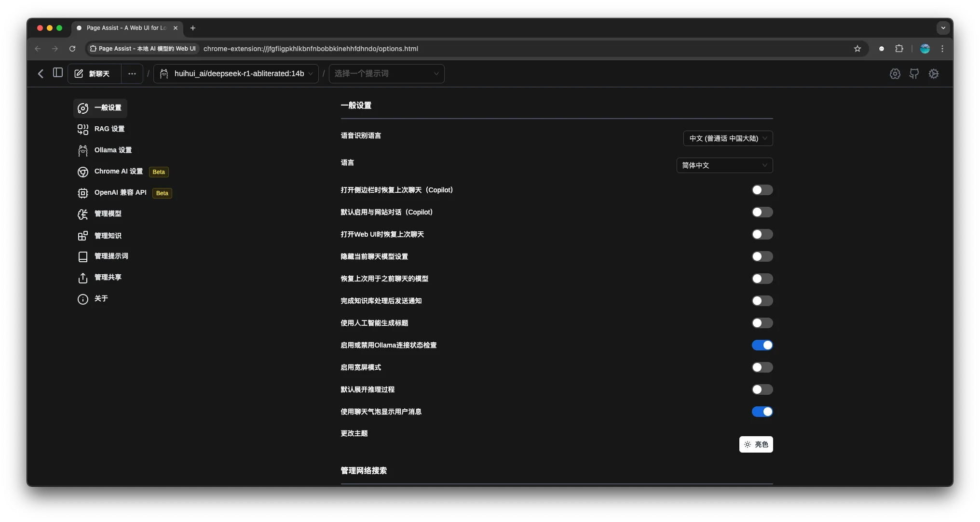This screenshot has width=980, height=522.
Task: Click the Ollama 设置 llama icon
Action: pos(83,150)
